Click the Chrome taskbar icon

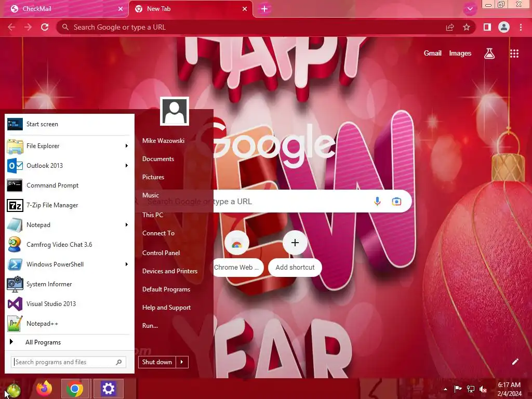coord(75,389)
